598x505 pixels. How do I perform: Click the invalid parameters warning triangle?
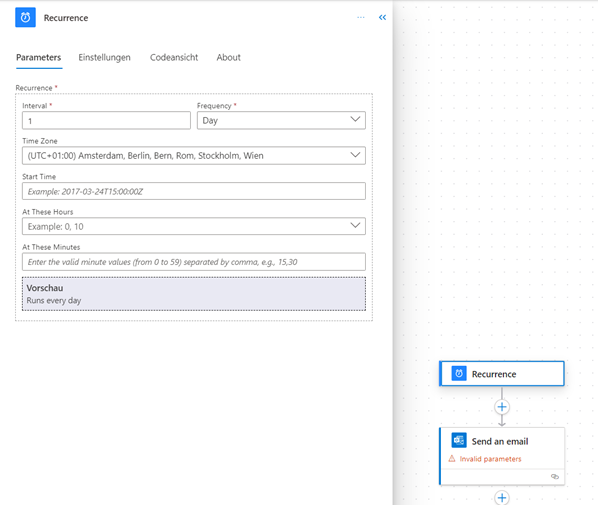[452, 459]
